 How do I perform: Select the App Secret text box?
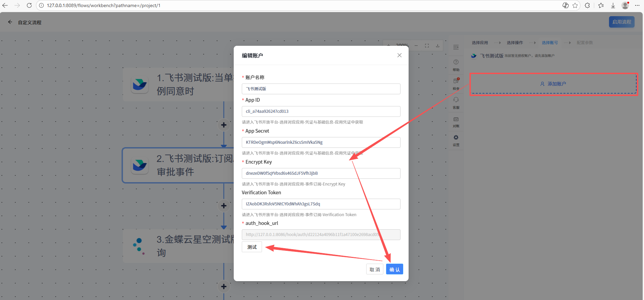click(x=321, y=142)
